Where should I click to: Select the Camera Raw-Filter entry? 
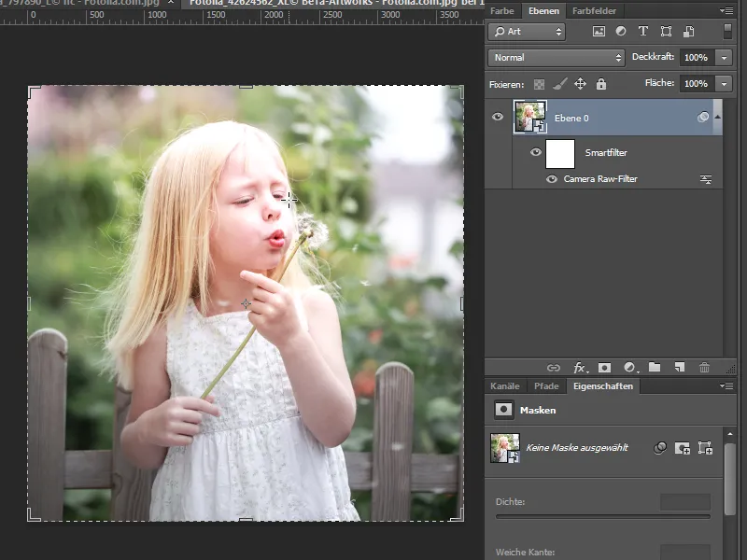600,179
